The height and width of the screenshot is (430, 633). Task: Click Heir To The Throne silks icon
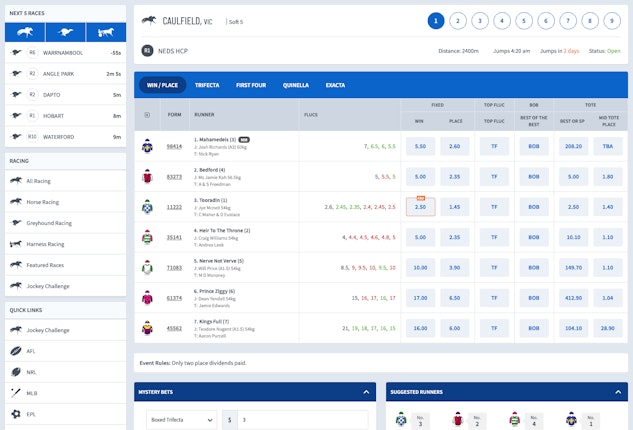pyautogui.click(x=147, y=237)
